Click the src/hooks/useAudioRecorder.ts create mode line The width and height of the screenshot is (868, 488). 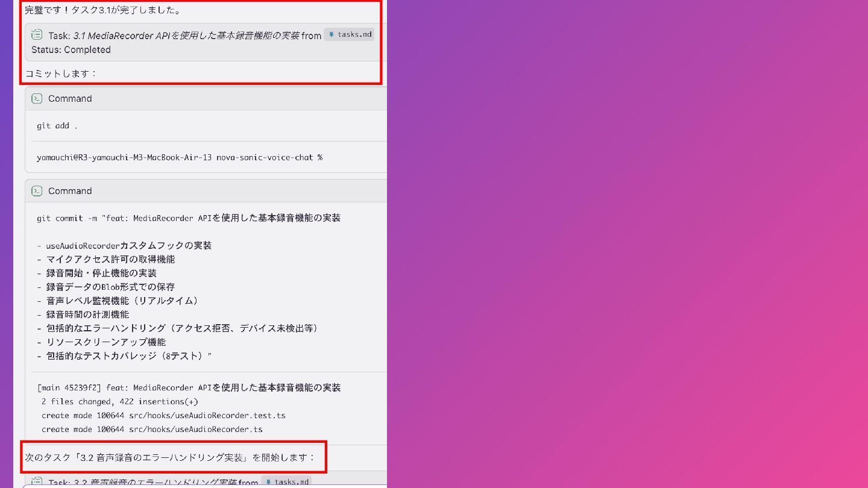152,430
